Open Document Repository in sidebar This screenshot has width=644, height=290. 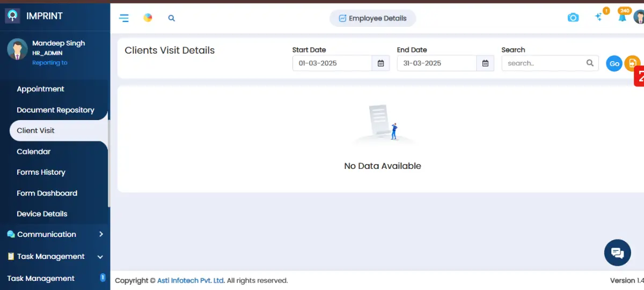point(55,110)
